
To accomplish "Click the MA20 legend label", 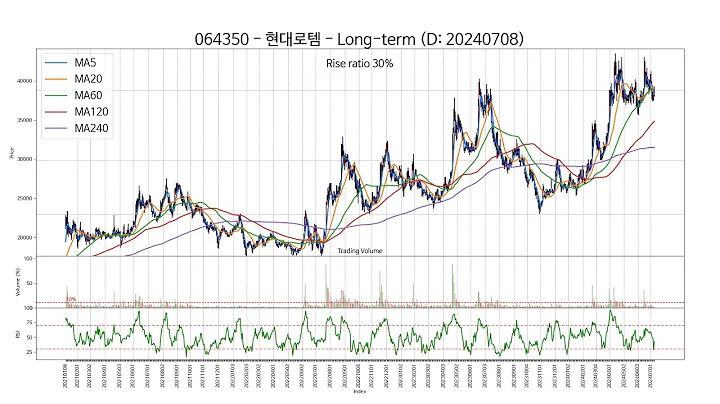I will [x=88, y=79].
